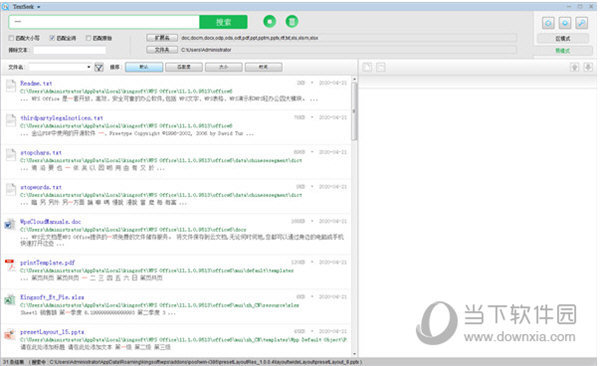Click the folder path field C:\Users\Administrator
The image size is (600, 366).
tap(348, 50)
